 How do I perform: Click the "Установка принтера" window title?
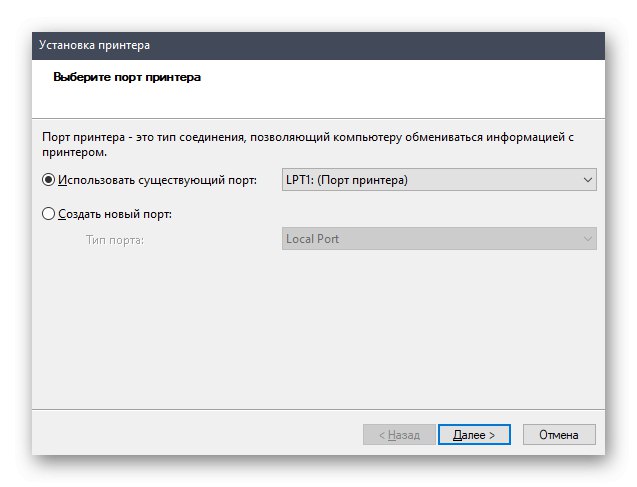(95, 45)
